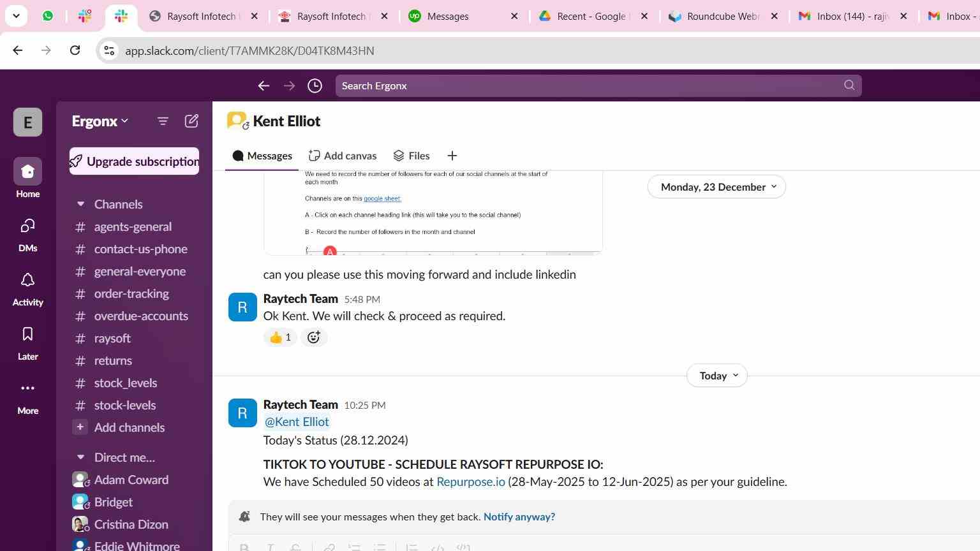Select the Messages tab
The height and width of the screenshot is (551, 980).
pyautogui.click(x=262, y=156)
